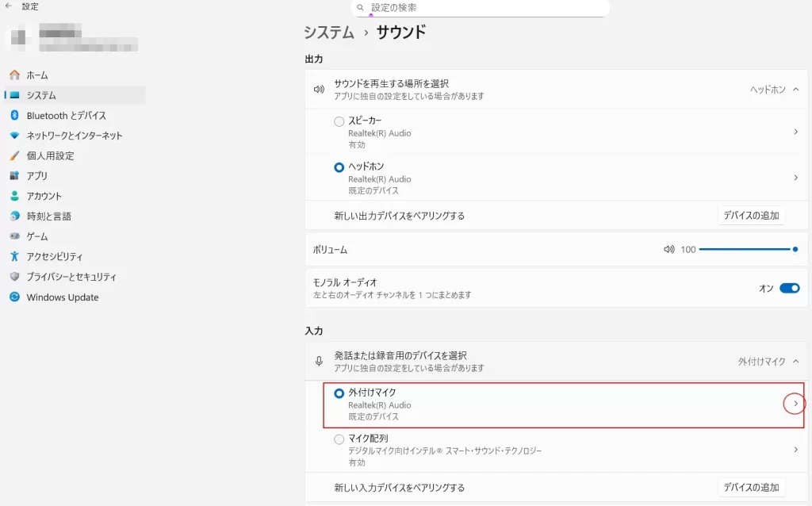The height and width of the screenshot is (506, 812).
Task: Click the ゲーム controller icon in sidebar
Action: [14, 236]
